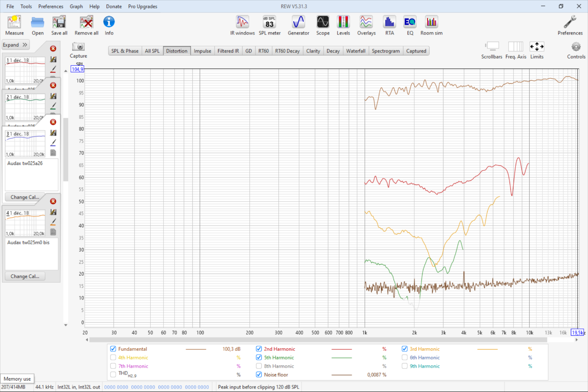The image size is (588, 392).
Task: Enable the 4th Harmonic trace
Action: pos(113,358)
